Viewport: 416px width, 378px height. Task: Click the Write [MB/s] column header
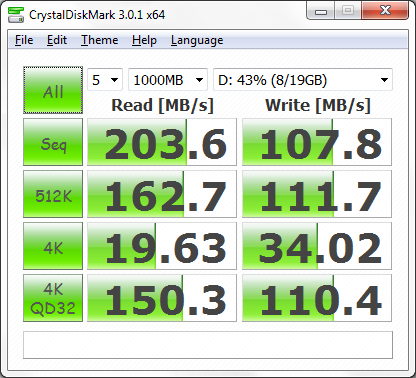[318, 105]
